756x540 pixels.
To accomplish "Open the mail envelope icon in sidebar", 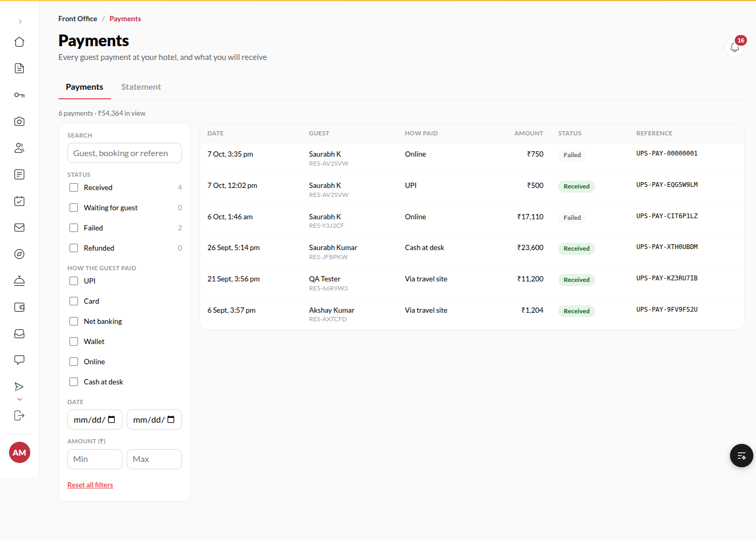I will click(x=20, y=228).
